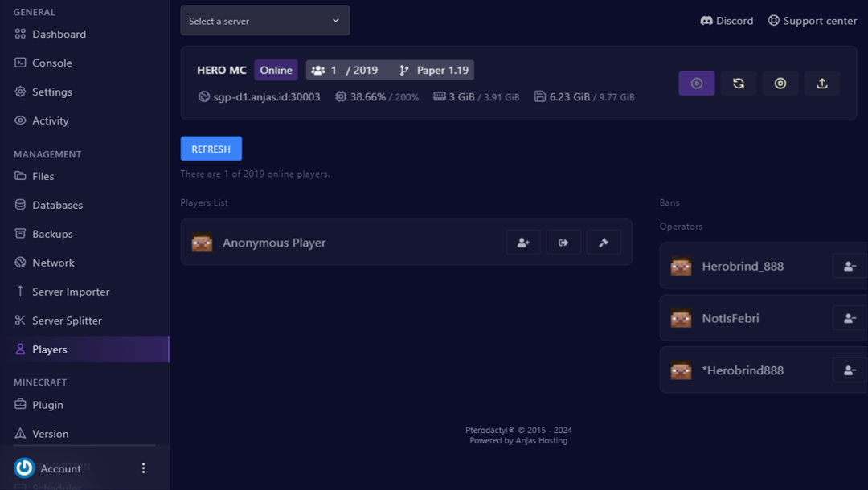Select the Players sidebar item
Image resolution: width=868 pixels, height=490 pixels.
click(x=84, y=349)
